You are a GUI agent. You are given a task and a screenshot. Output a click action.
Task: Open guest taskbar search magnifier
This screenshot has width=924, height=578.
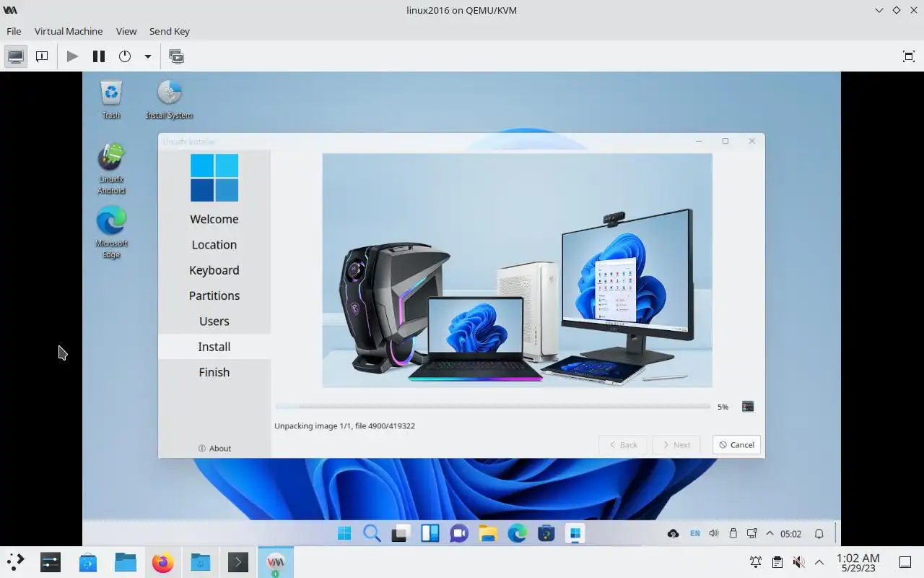(x=372, y=534)
